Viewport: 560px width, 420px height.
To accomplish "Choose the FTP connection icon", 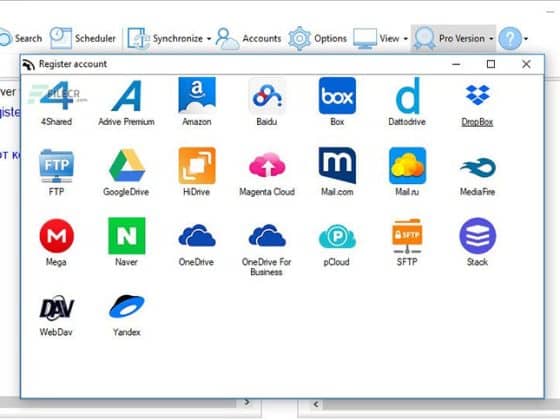I will click(x=56, y=166).
